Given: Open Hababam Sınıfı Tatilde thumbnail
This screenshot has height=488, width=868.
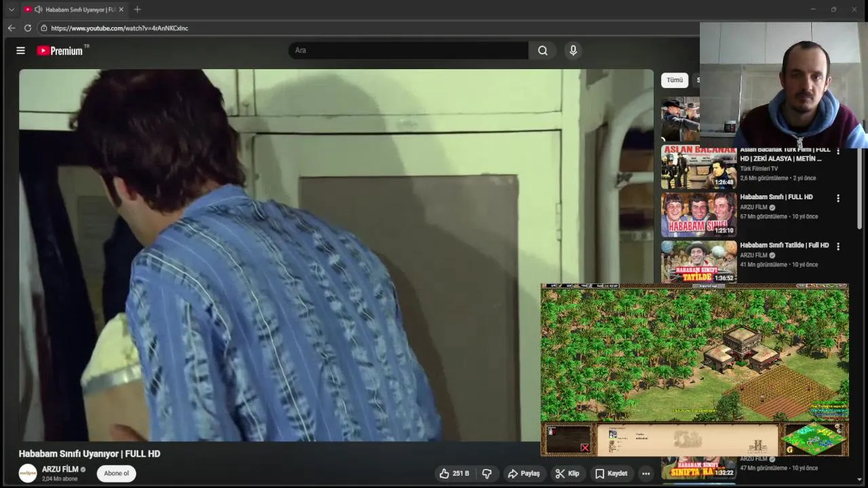Looking at the screenshot, I should (698, 262).
